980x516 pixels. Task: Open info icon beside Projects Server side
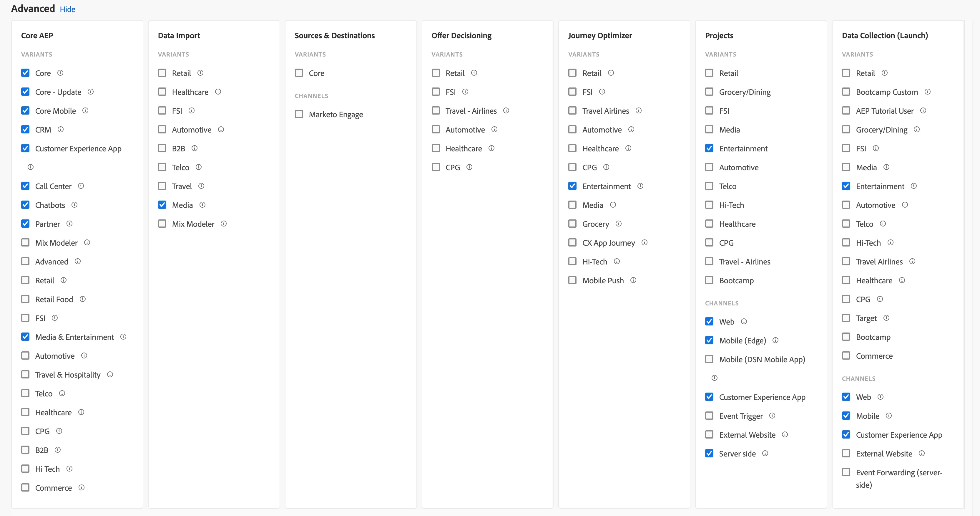[x=765, y=453]
